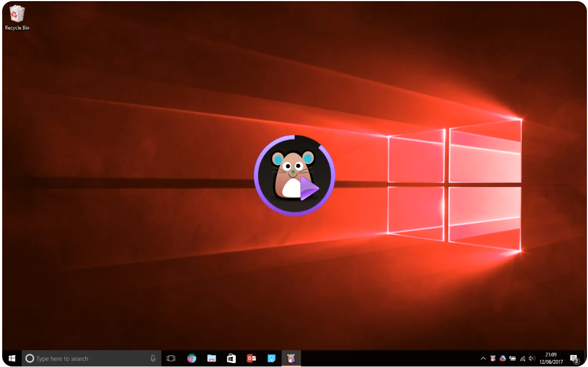588x367 pixels.
Task: Open the battery status tray icon
Action: [513, 358]
